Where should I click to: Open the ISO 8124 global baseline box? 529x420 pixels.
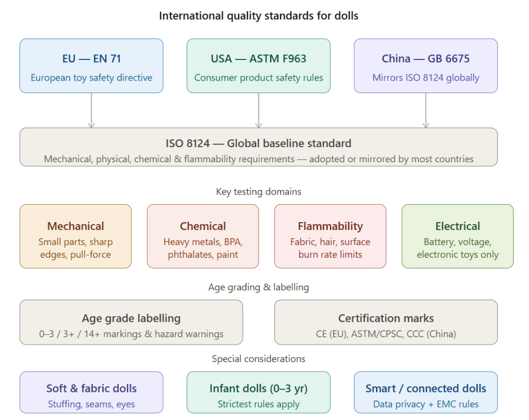pos(258,147)
